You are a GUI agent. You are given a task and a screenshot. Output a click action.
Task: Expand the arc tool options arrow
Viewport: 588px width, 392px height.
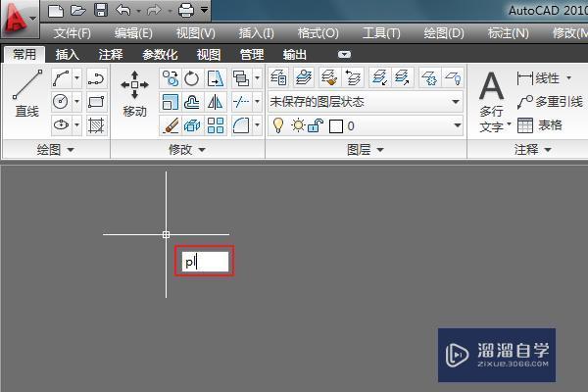76,78
